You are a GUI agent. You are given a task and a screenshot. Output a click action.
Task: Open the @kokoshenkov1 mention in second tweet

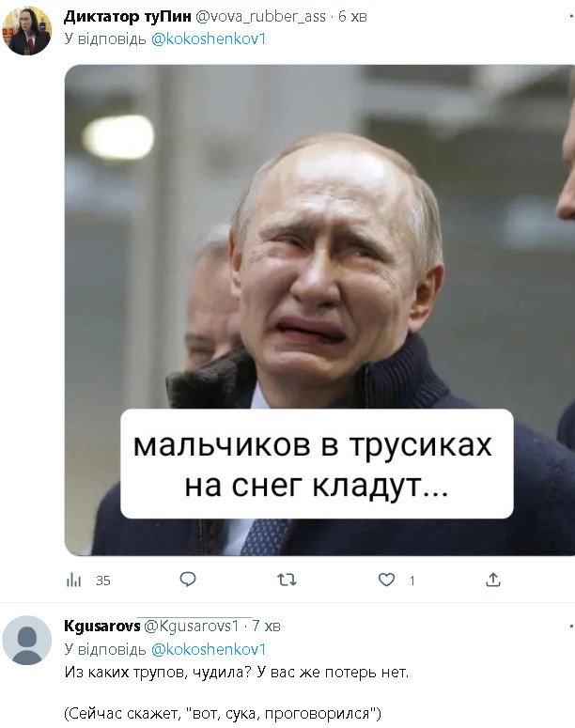(209, 649)
